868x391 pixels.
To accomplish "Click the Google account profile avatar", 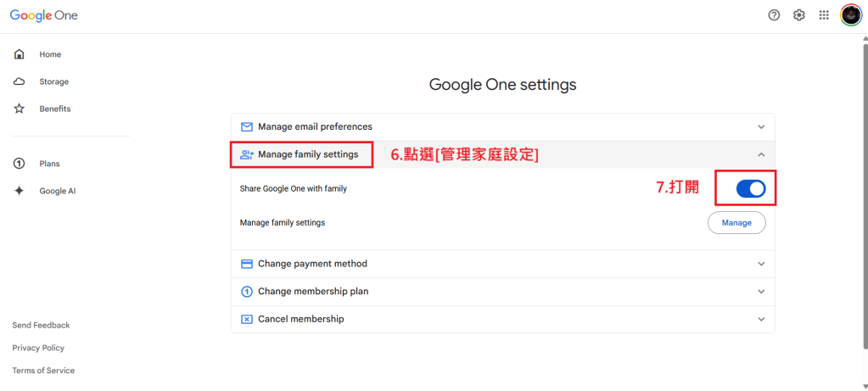I will pos(850,15).
